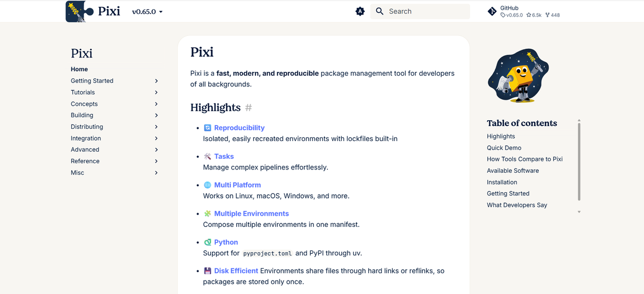Image resolution: width=644 pixels, height=294 pixels.
Task: Click the Reproducibility emoji icon
Action: point(208,128)
